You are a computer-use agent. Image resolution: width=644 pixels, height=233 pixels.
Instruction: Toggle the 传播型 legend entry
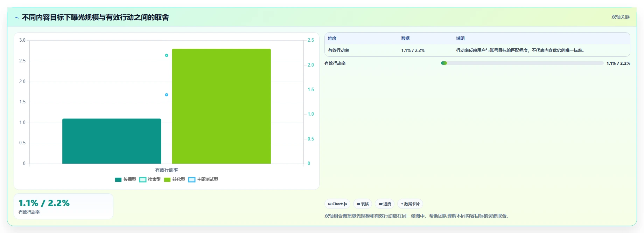(x=125, y=179)
